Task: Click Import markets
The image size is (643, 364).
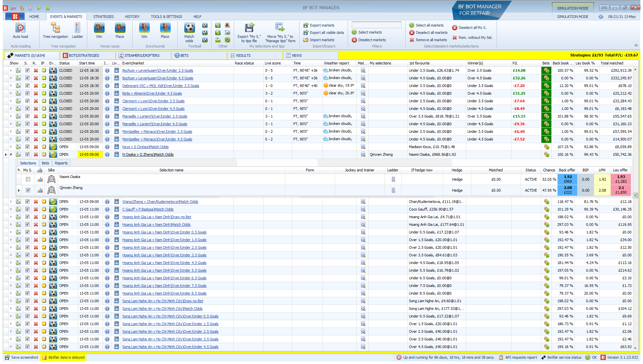Action: pyautogui.click(x=319, y=40)
